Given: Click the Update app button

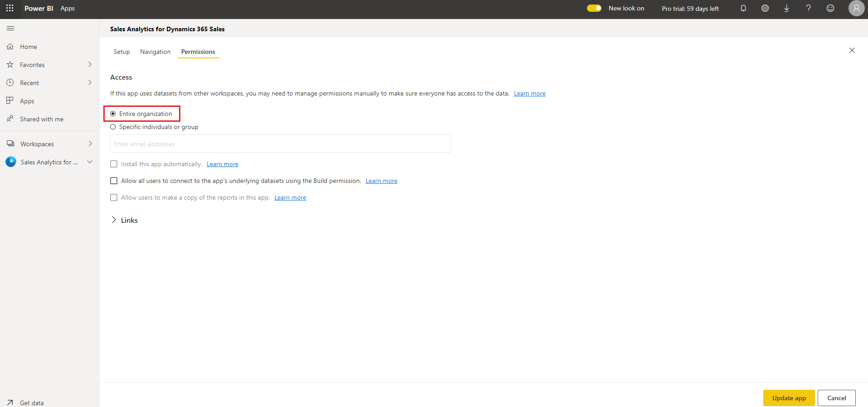Looking at the screenshot, I should point(789,398).
